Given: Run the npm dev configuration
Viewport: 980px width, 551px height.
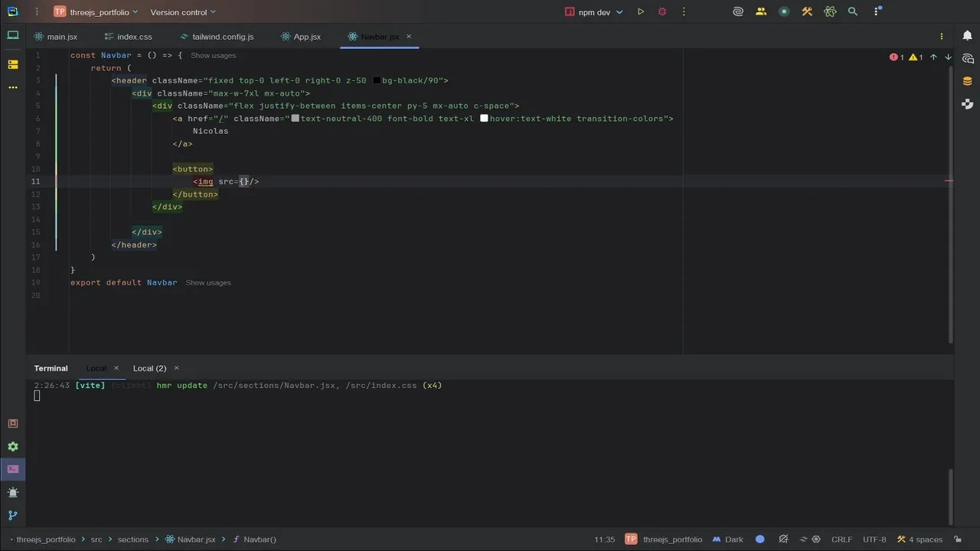Looking at the screenshot, I should point(641,12).
